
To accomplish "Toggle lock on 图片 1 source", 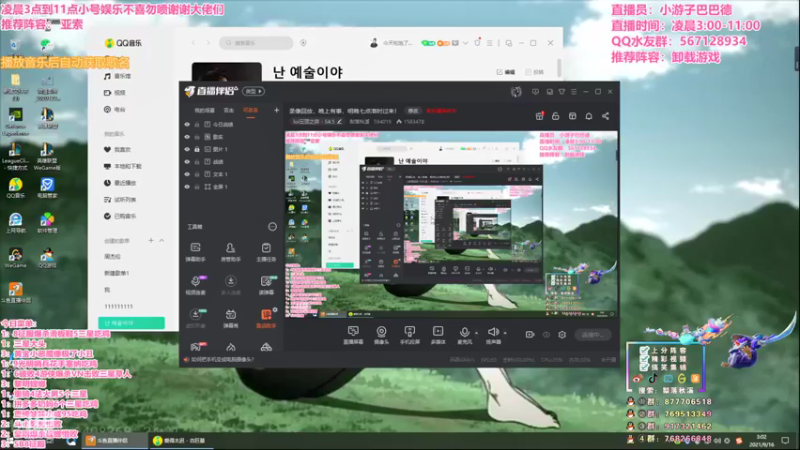I will click(197, 149).
